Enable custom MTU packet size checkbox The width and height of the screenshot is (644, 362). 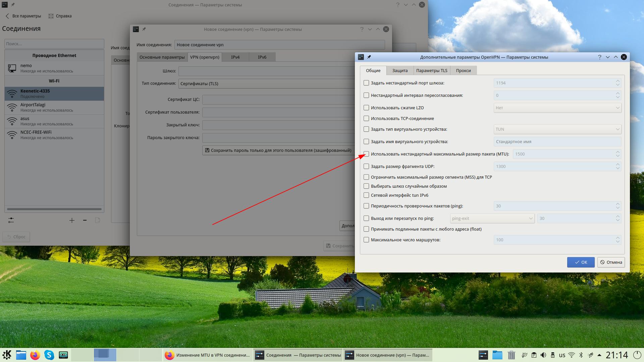[366, 154]
